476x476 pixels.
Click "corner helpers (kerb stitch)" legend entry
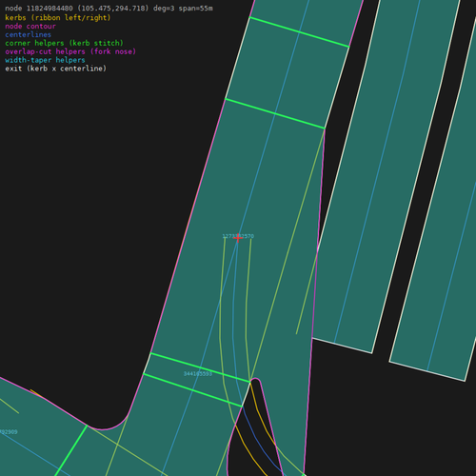(64, 43)
